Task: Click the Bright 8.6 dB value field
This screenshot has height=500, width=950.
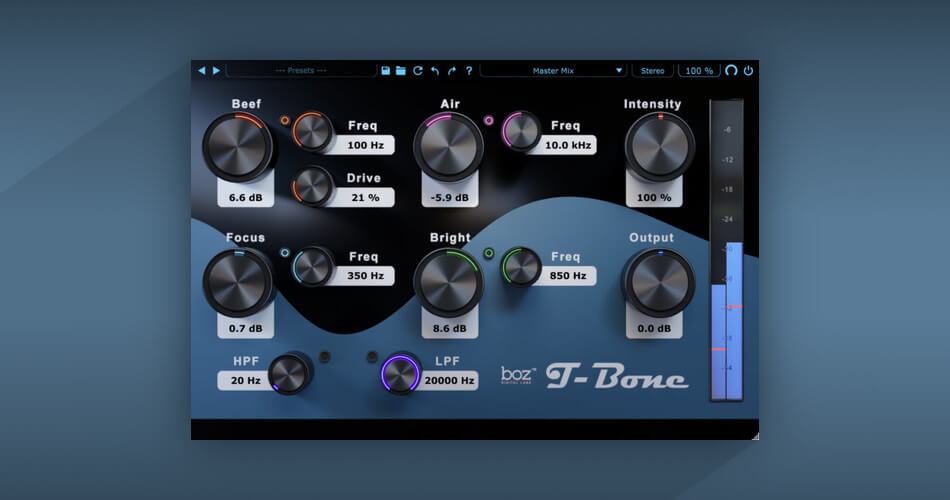Action: coord(450,328)
